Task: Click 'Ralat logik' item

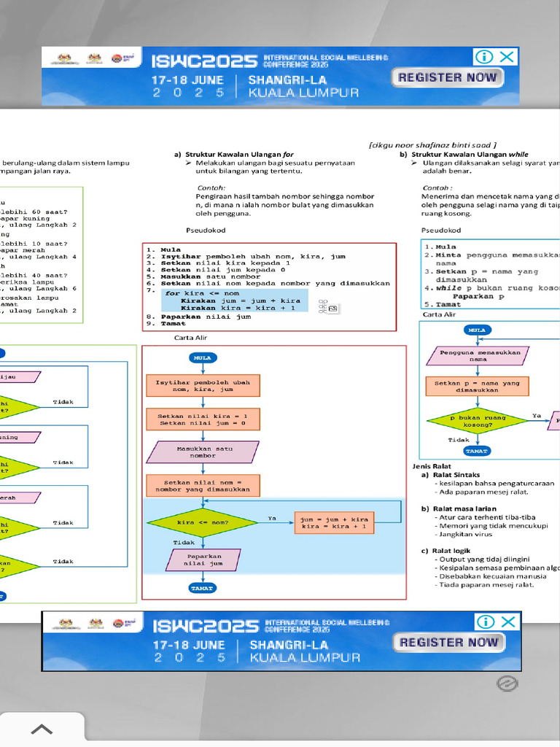Action: (x=451, y=551)
